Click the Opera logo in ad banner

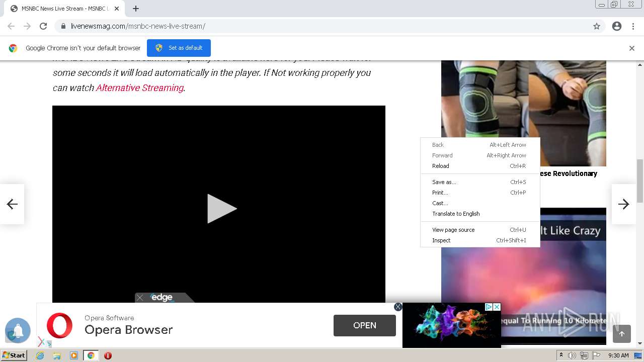pos(59,325)
